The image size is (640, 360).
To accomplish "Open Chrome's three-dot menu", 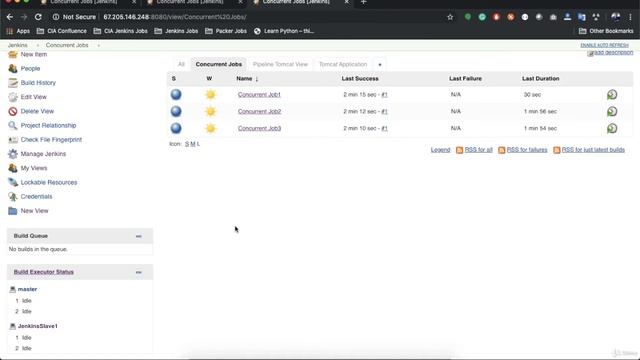I will 631,17.
